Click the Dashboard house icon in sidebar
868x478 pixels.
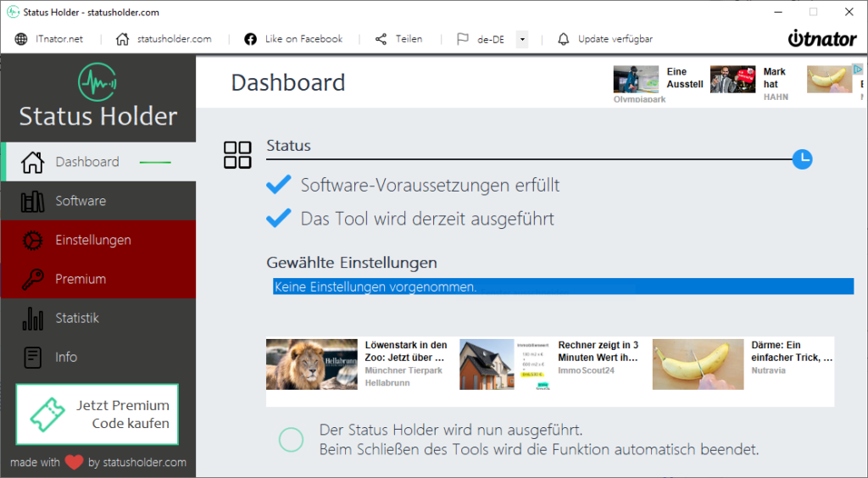(32, 162)
